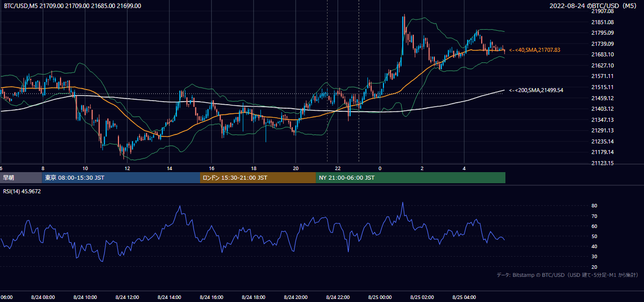Click the 8/24 08:00 time axis label
644x302 pixels.
(x=43, y=297)
